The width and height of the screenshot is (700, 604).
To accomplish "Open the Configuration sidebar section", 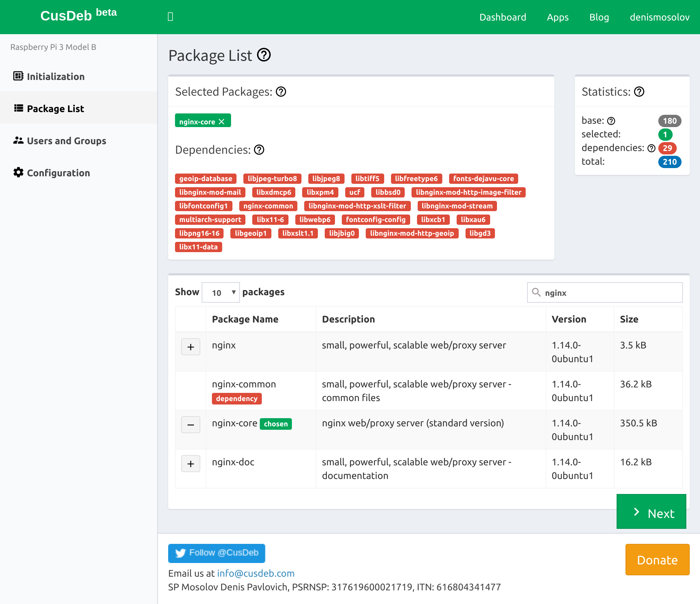I will tap(58, 173).
